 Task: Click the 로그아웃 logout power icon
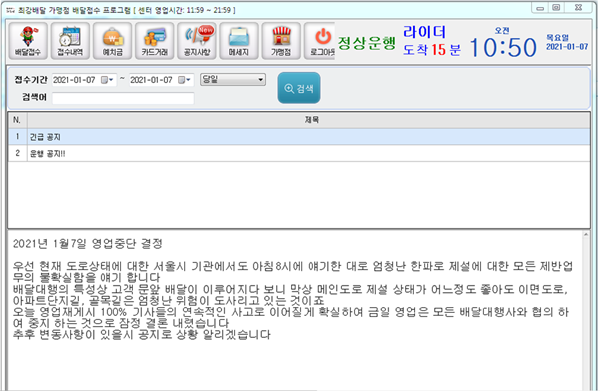click(320, 41)
